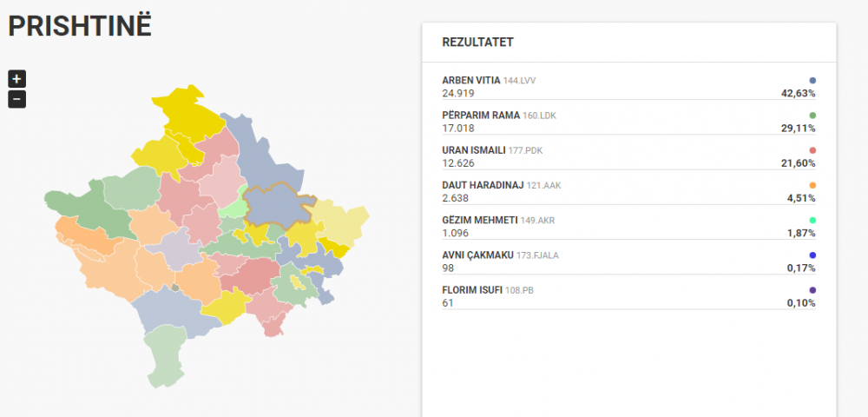Select the Përparim Rama candidate name
This screenshot has height=417, width=868.
tap(481, 116)
